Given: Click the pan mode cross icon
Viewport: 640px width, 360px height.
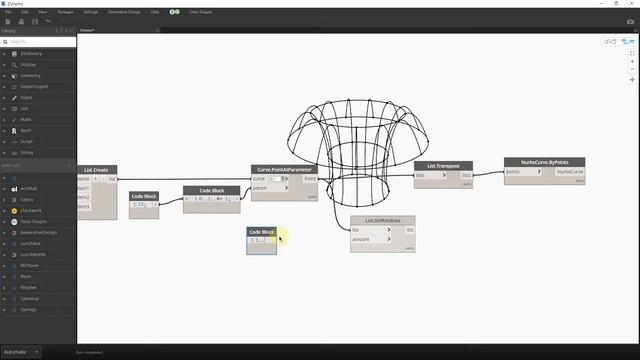Looking at the screenshot, I should click(632, 80).
